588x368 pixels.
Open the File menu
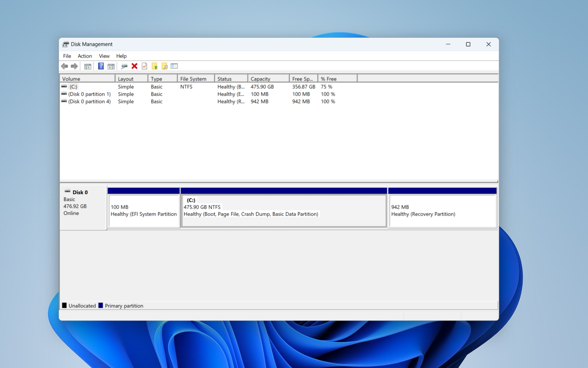(x=67, y=56)
